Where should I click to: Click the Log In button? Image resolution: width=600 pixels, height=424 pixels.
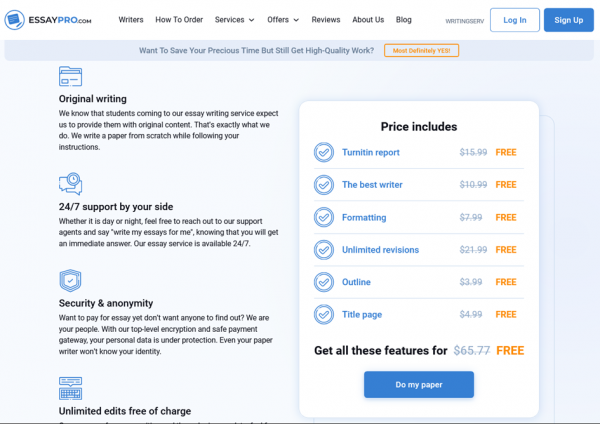click(x=515, y=20)
